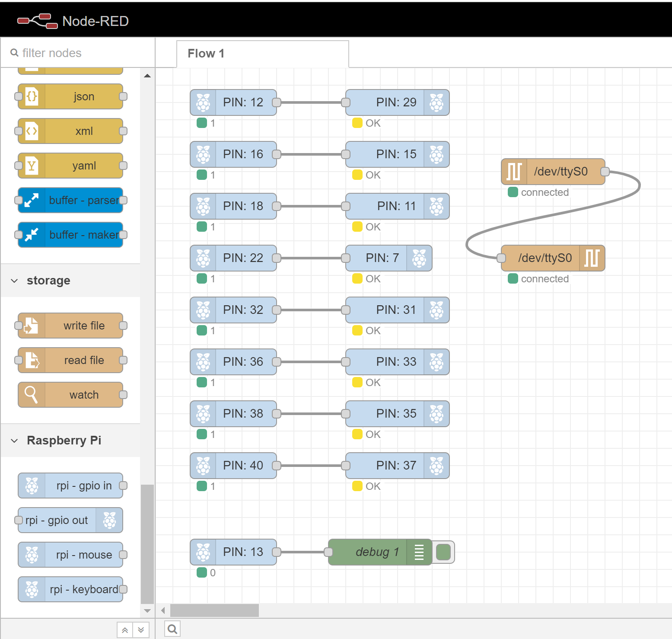The image size is (672, 639).
Task: Click the palette scroll up arrow
Action: pos(147,76)
